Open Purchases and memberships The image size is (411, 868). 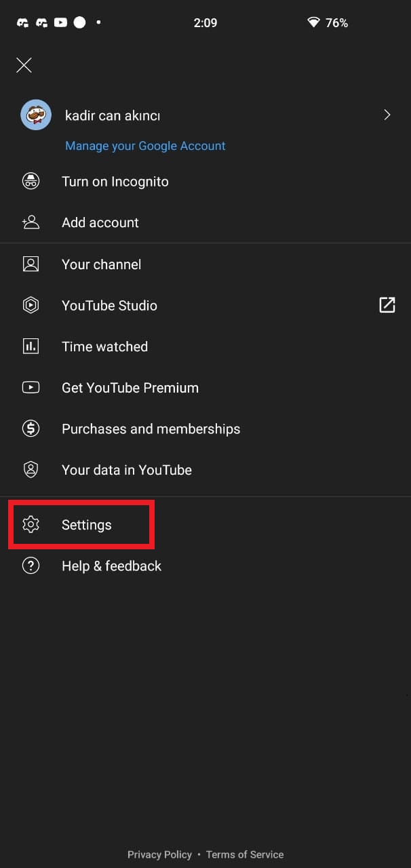(x=151, y=429)
